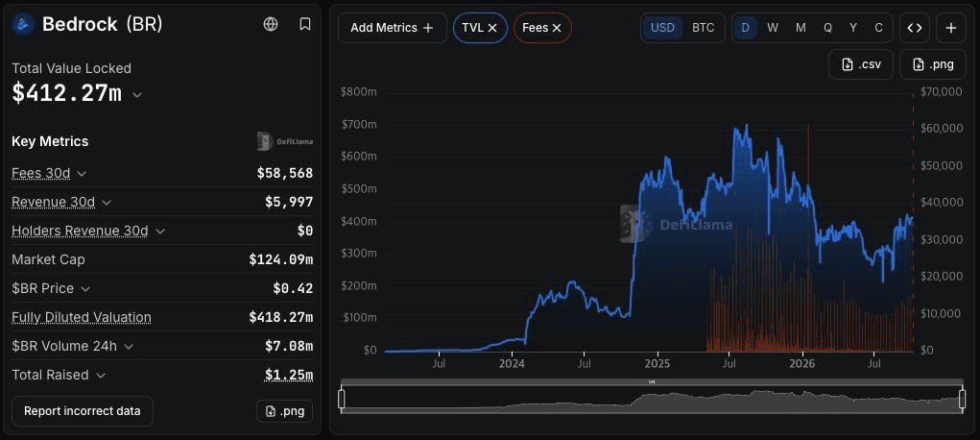Viewport: 980px width, 440px height.
Task: Download key metrics panel as .png
Action: click(x=284, y=411)
